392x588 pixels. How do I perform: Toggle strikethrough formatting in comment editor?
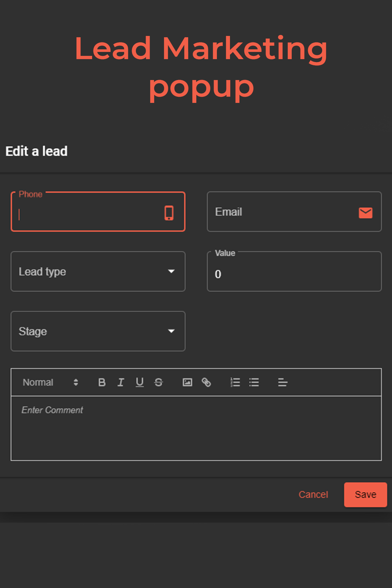[x=159, y=382]
